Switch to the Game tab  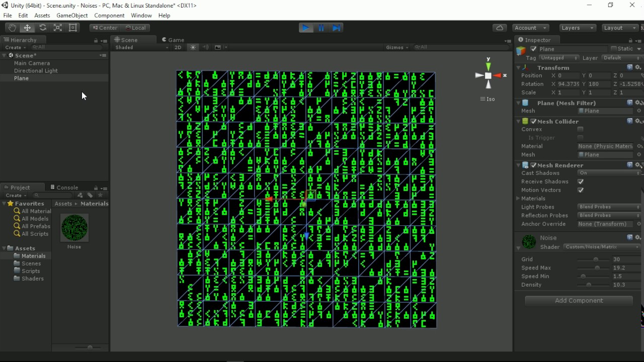[x=173, y=40]
